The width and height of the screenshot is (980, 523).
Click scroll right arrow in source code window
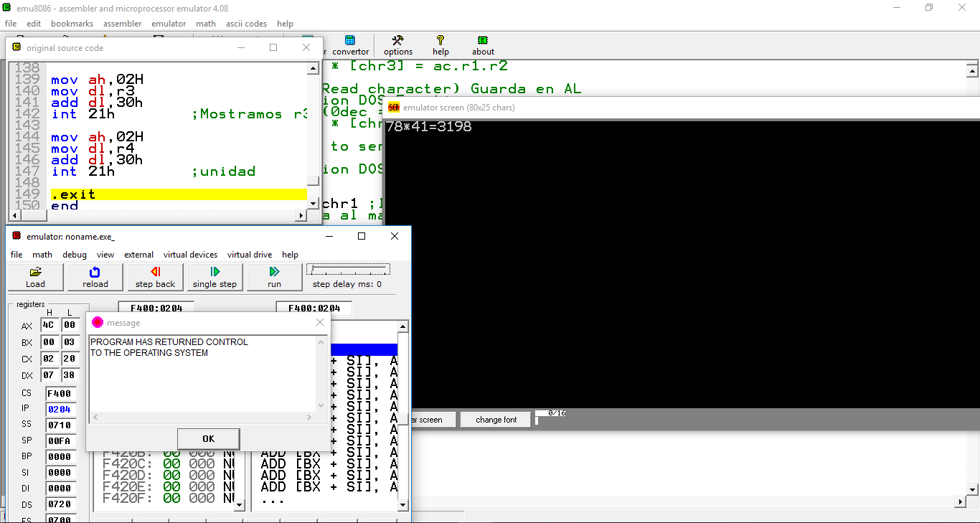[301, 215]
